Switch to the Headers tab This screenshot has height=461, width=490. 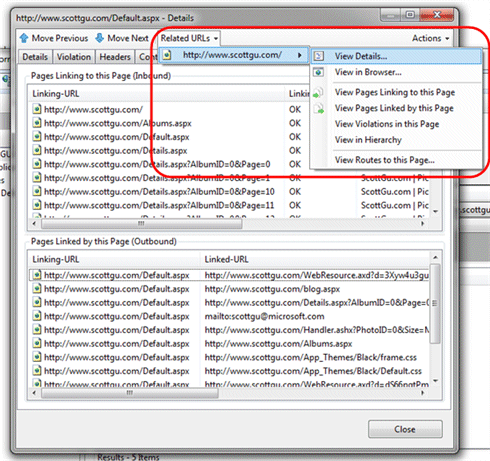pyautogui.click(x=115, y=57)
